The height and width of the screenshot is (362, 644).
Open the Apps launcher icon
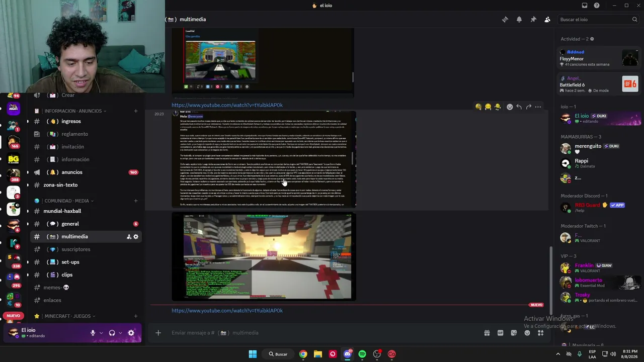pos(540,333)
